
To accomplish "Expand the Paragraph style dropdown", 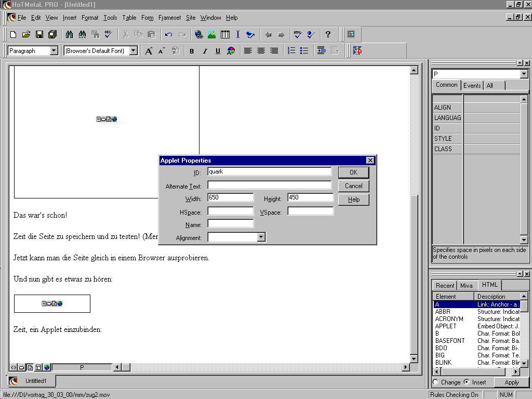I will 54,51.
